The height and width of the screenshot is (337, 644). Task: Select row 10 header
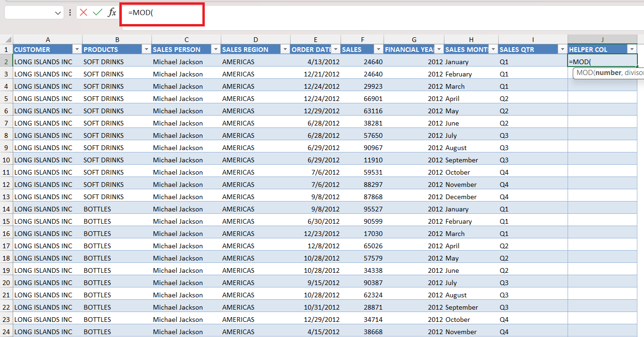point(6,160)
